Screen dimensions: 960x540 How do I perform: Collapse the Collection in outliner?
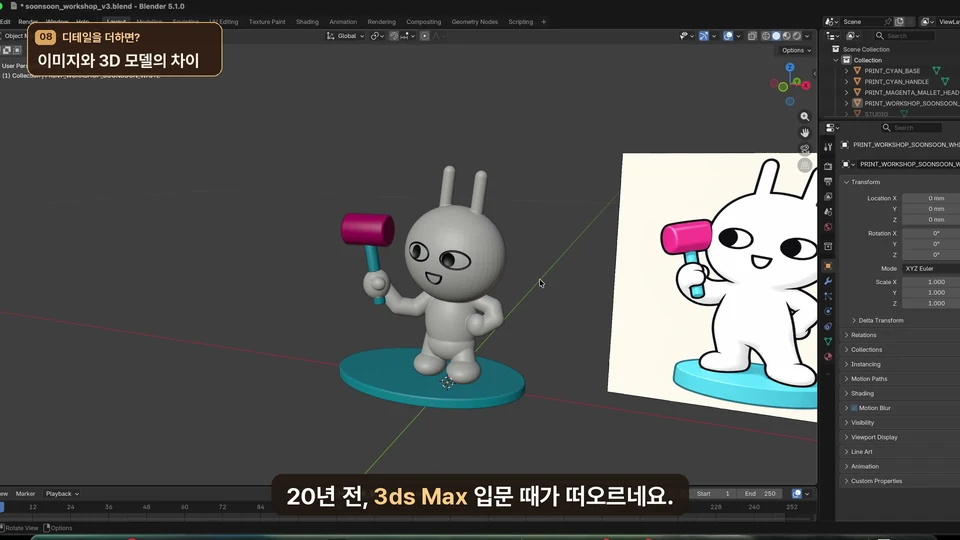[x=836, y=60]
